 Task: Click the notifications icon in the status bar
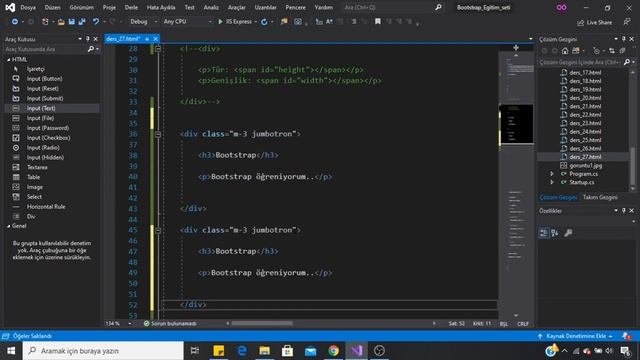[626, 336]
